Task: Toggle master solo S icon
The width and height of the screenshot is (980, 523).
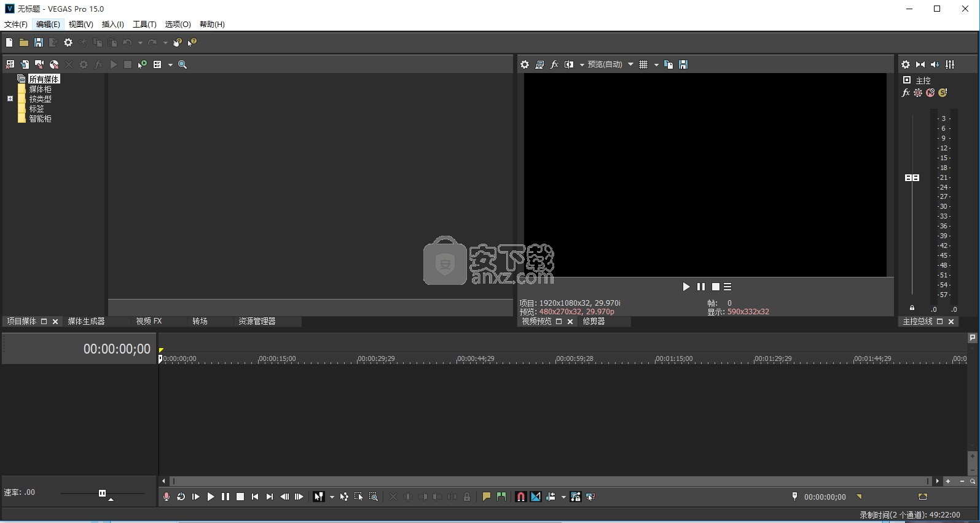Action: pyautogui.click(x=943, y=93)
